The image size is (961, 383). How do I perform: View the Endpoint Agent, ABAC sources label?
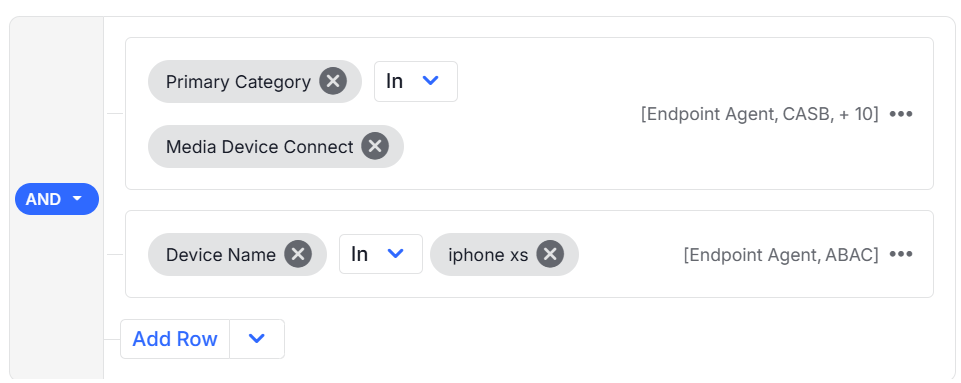click(781, 254)
